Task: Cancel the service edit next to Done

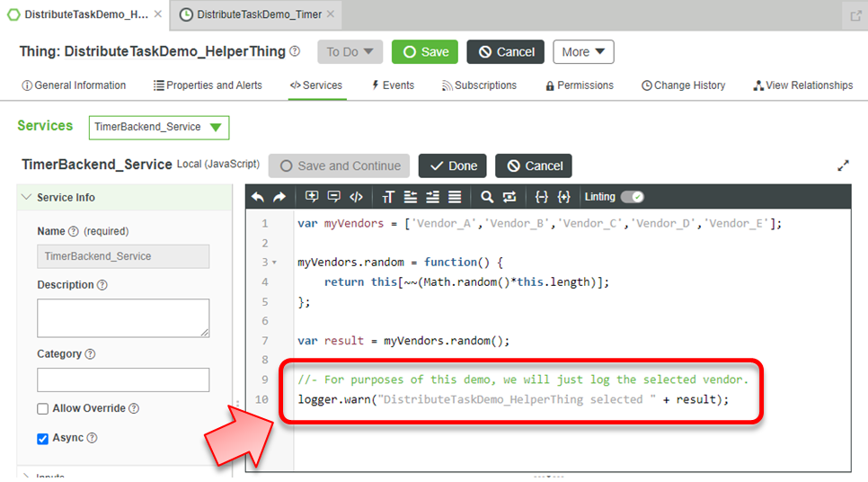Action: [x=535, y=165]
